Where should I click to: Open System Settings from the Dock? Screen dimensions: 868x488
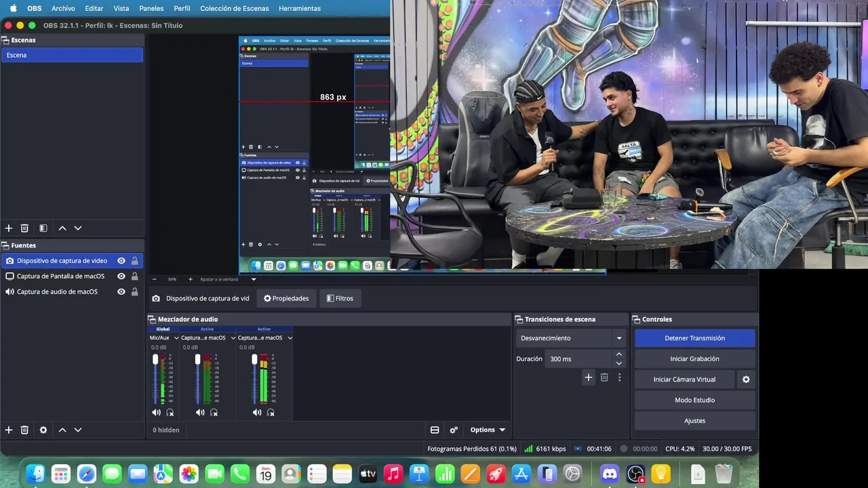[572, 474]
